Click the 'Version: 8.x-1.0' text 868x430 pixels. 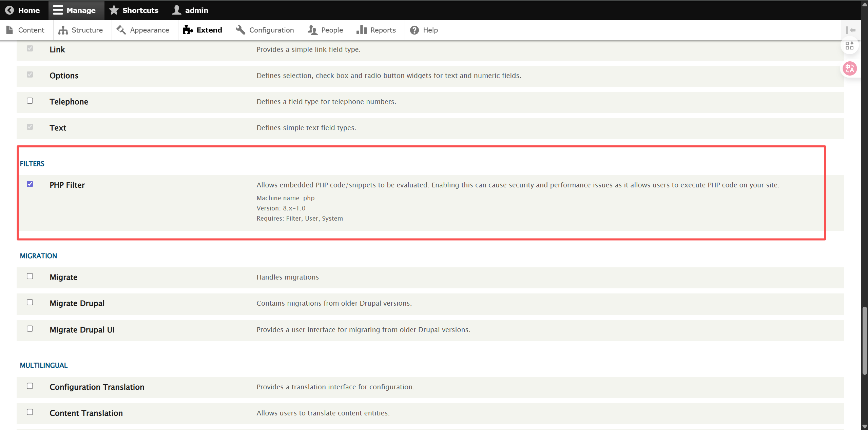tap(281, 208)
